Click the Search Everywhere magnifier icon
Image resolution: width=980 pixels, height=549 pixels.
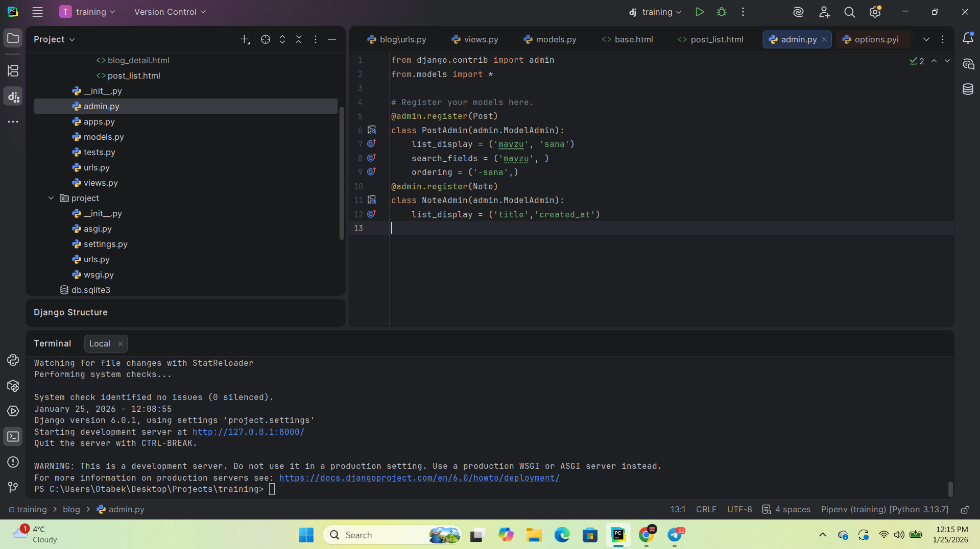click(x=849, y=12)
